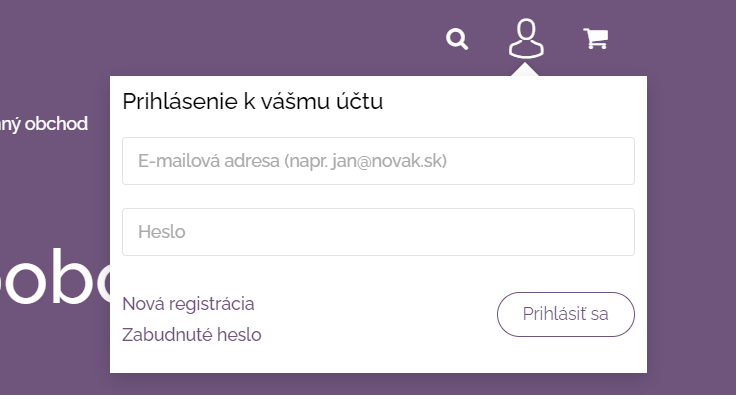Viewport: 736px width, 395px height.
Task: Click the Prihlásiť sa button
Action: click(566, 314)
